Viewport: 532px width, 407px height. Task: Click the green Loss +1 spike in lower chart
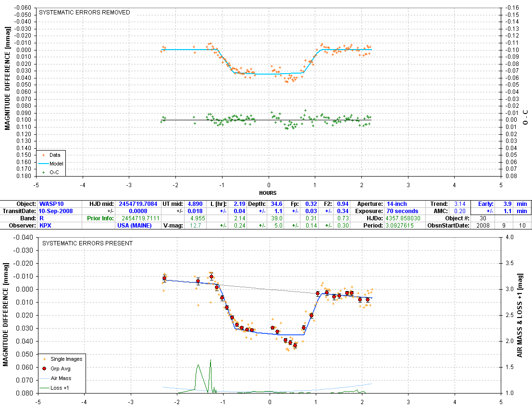pyautogui.click(x=210, y=362)
